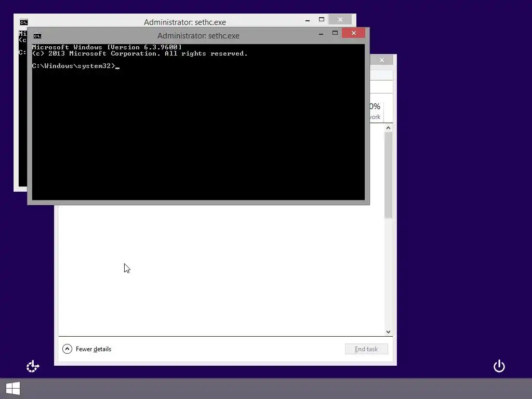The height and width of the screenshot is (399, 532).
Task: Collapse Task Manager with Fewer details
Action: 87,349
